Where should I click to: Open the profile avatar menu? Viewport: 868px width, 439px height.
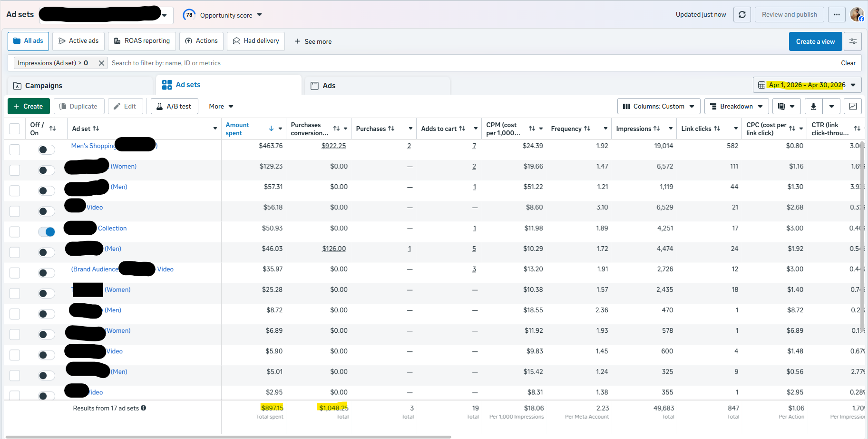tap(857, 14)
